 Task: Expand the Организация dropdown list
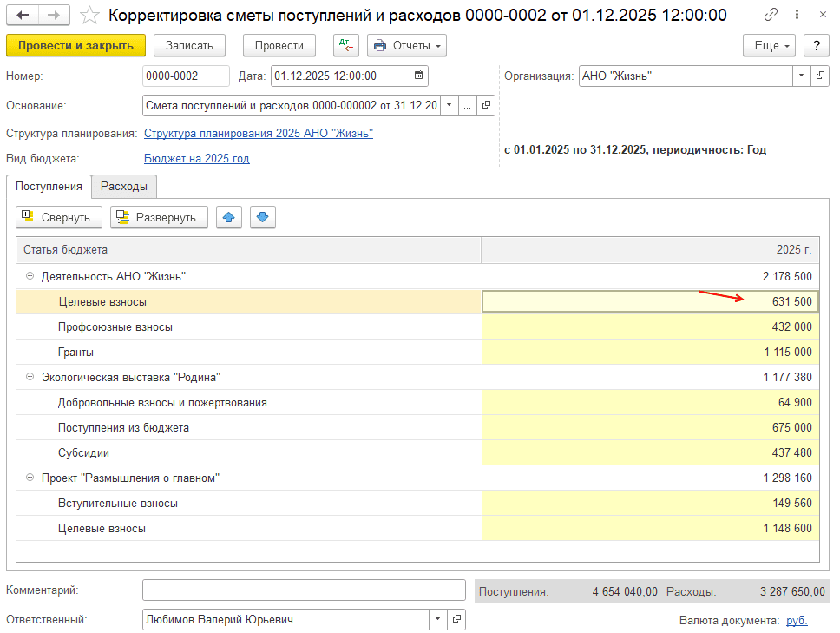800,76
